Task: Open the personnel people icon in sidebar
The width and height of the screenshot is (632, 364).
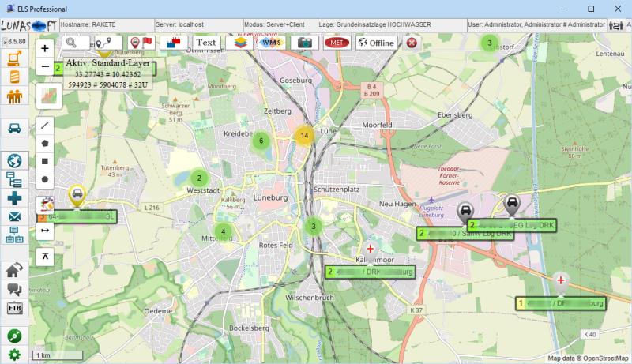Action: [14, 96]
